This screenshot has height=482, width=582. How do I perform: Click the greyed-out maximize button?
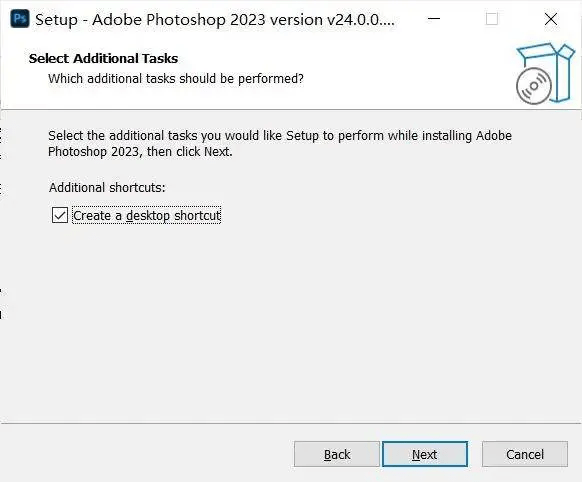click(492, 19)
